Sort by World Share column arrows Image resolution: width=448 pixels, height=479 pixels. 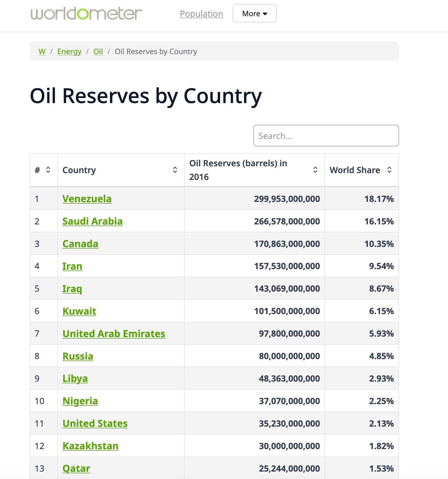coord(389,170)
